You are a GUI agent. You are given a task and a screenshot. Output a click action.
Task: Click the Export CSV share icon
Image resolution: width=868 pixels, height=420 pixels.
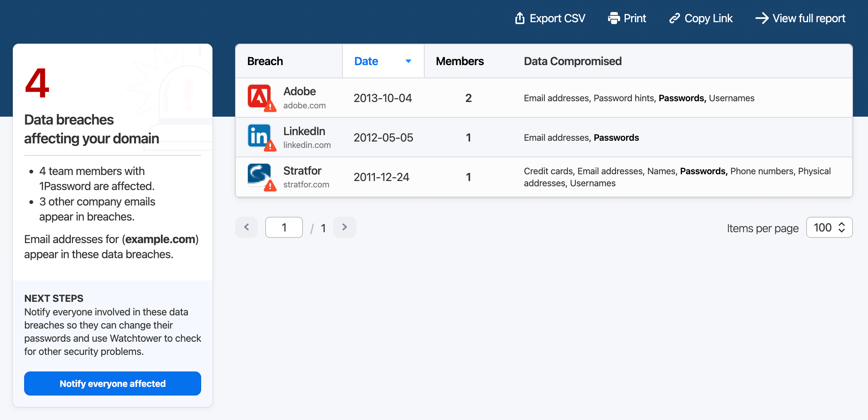(520, 18)
